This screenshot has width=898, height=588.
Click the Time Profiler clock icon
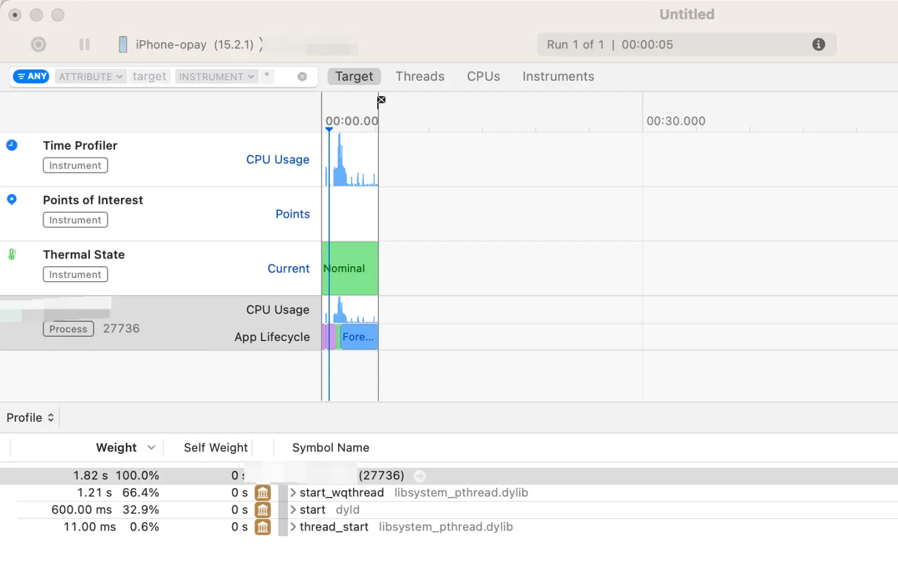(12, 145)
